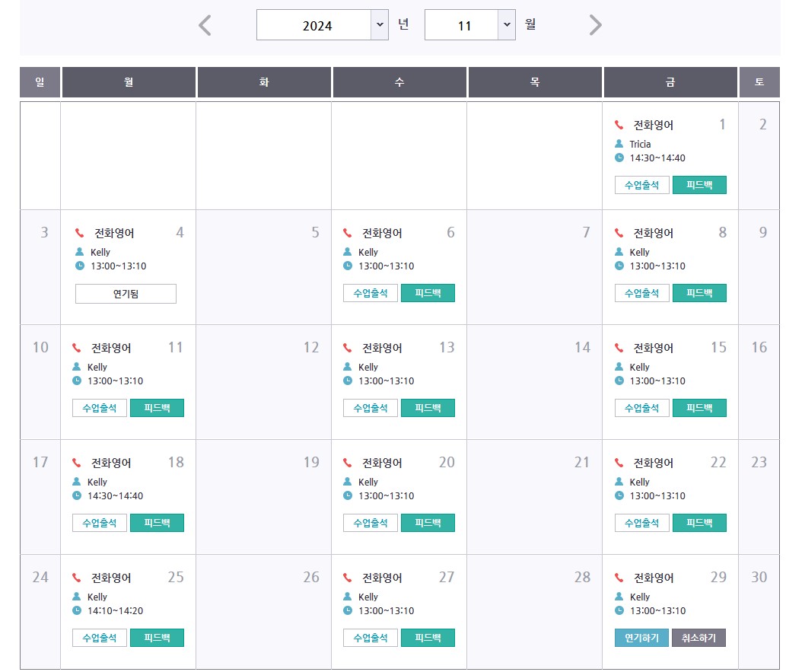
Task: Click the clock icon on November 18 lesson
Action: 77,495
